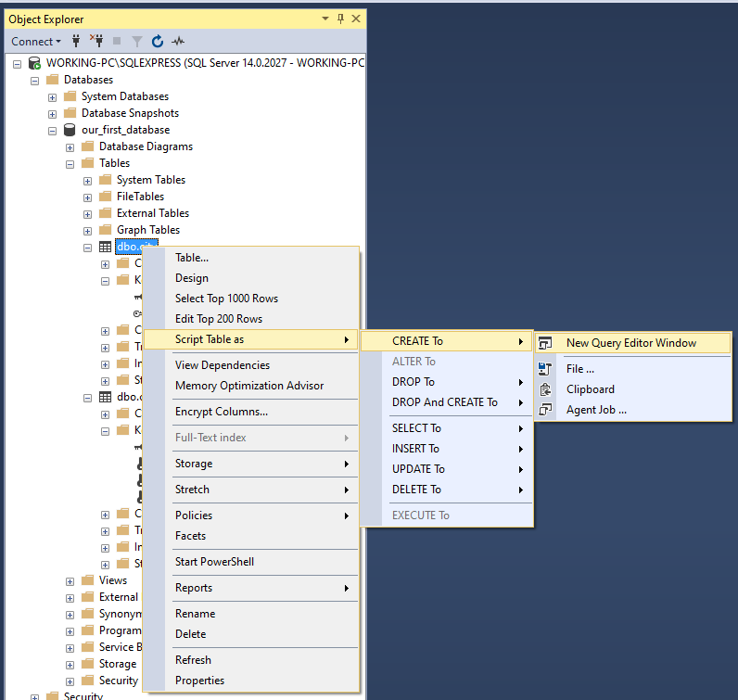The image size is (738, 700).
Task: Toggle the Auto Hide pin icon
Action: pyautogui.click(x=341, y=19)
